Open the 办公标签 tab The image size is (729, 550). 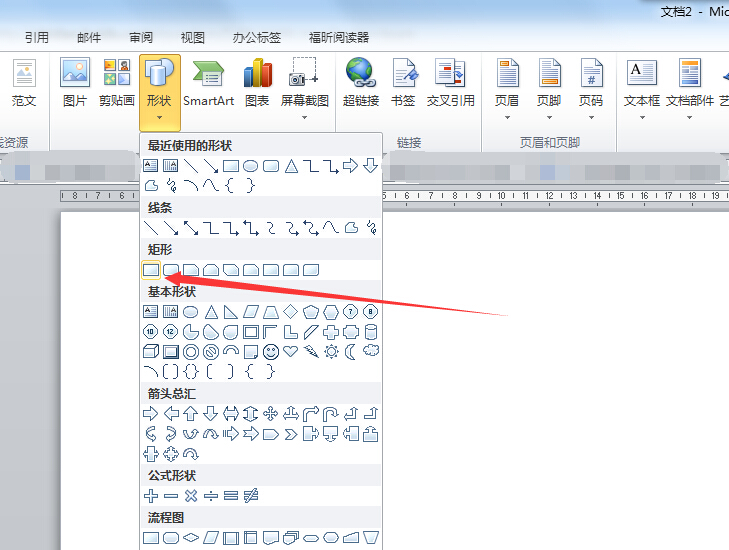(257, 38)
